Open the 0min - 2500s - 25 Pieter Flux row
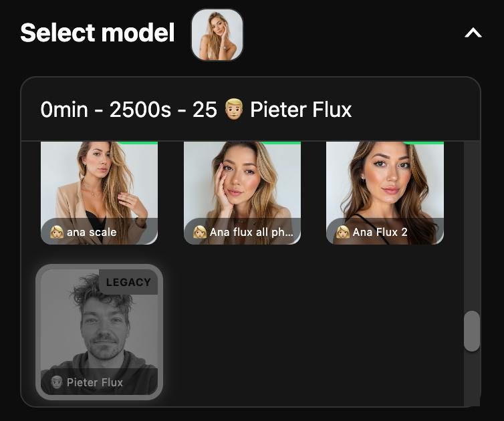The width and height of the screenshot is (504, 421). pos(251,110)
